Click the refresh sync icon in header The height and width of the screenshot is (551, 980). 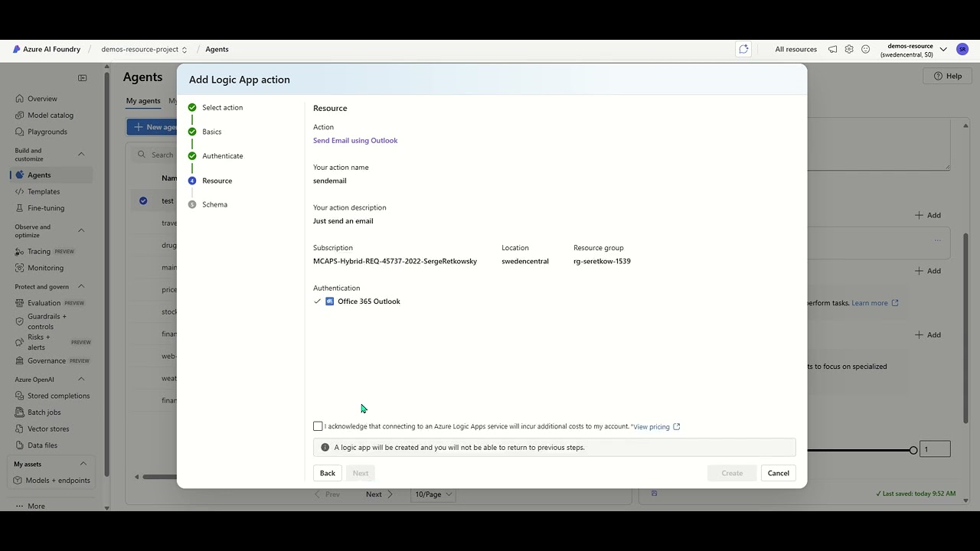tap(743, 49)
